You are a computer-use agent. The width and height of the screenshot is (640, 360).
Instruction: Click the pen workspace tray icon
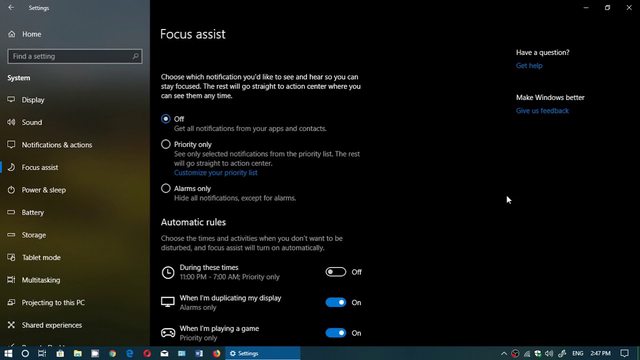point(562,353)
